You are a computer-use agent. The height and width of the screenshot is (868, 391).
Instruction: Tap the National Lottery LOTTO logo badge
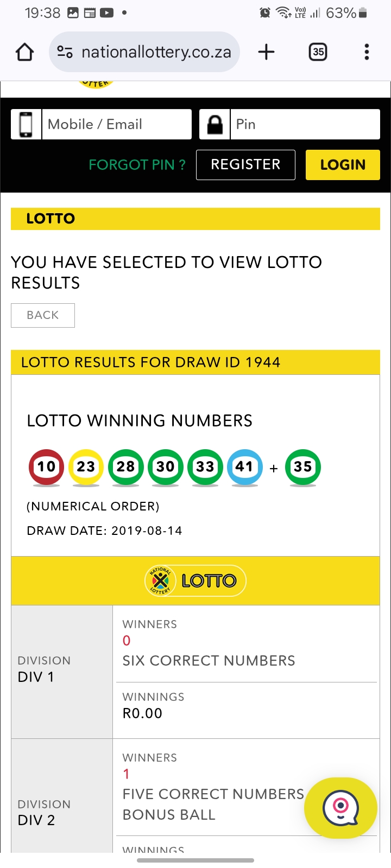pos(195,581)
